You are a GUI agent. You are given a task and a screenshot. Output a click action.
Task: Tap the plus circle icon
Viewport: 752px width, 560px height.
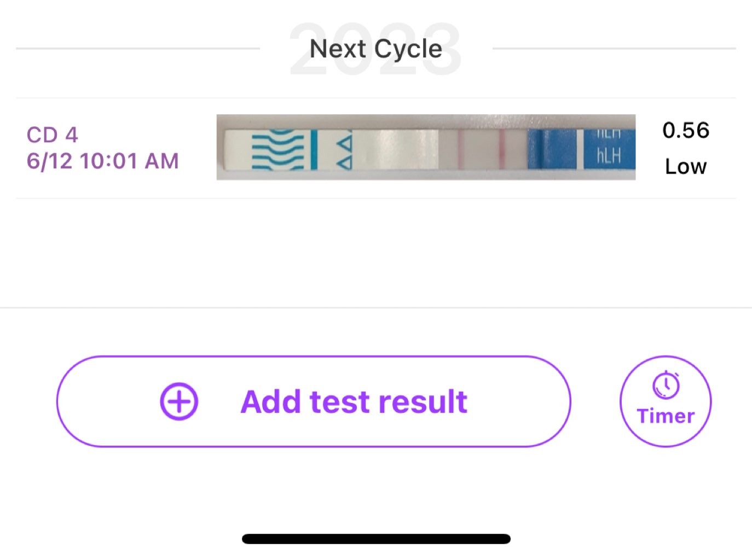(179, 401)
